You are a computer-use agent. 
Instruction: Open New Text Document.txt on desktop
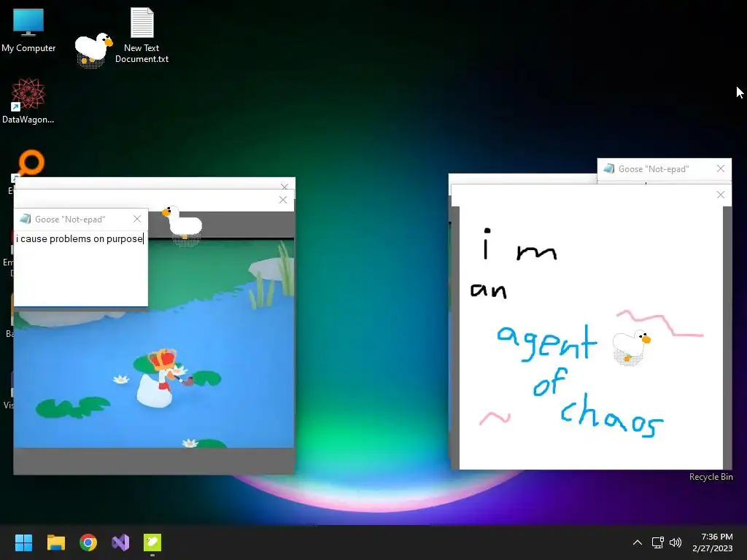click(x=142, y=36)
